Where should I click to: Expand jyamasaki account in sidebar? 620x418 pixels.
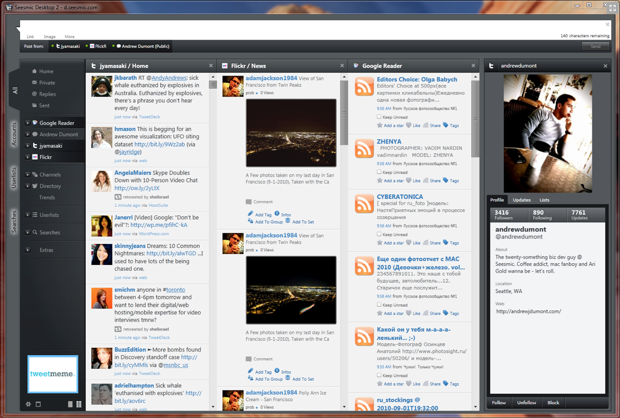tap(27, 146)
